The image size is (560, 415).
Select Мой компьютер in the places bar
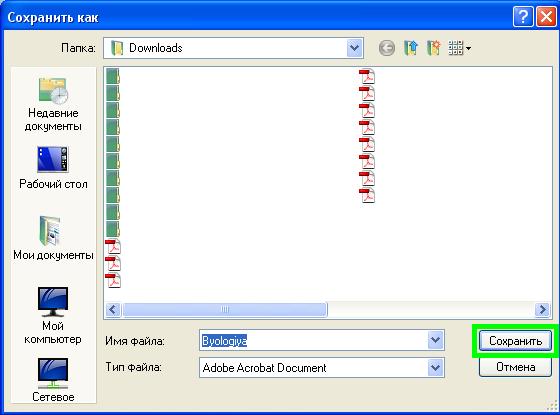[x=53, y=315]
